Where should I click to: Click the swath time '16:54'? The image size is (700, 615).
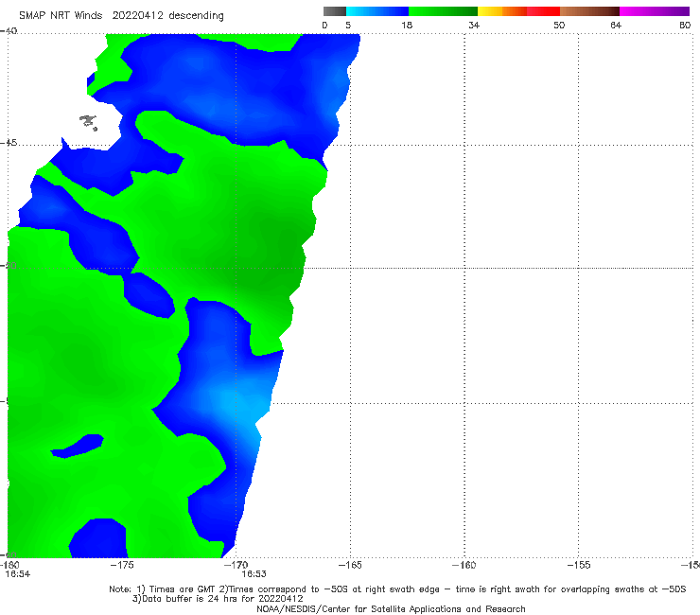[x=17, y=574]
